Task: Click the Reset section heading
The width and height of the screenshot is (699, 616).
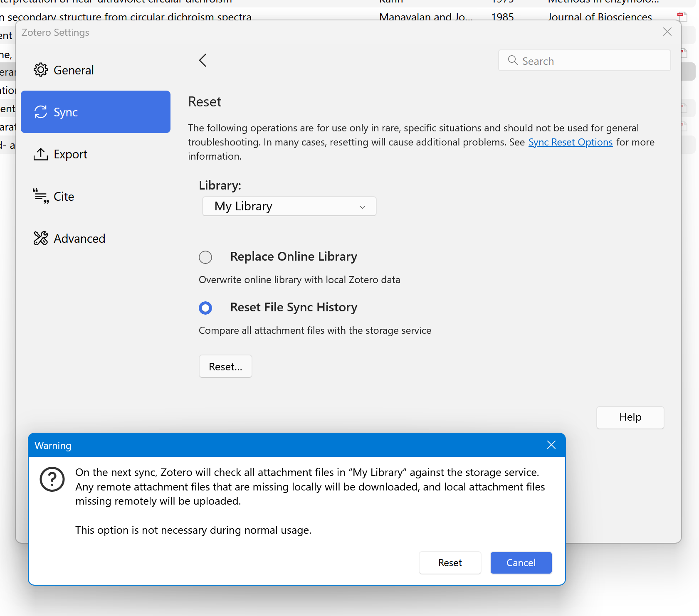Action: [x=205, y=102]
